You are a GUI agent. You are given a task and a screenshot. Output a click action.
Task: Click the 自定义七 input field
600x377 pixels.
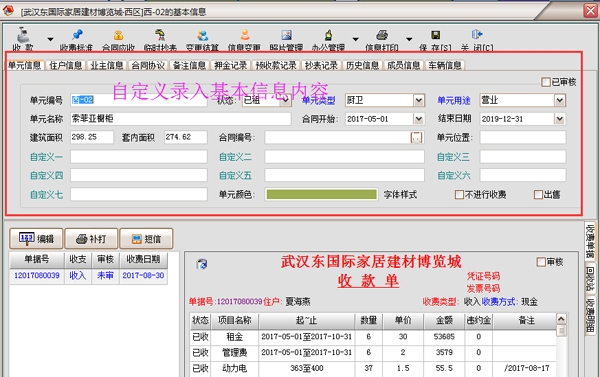[x=139, y=194]
